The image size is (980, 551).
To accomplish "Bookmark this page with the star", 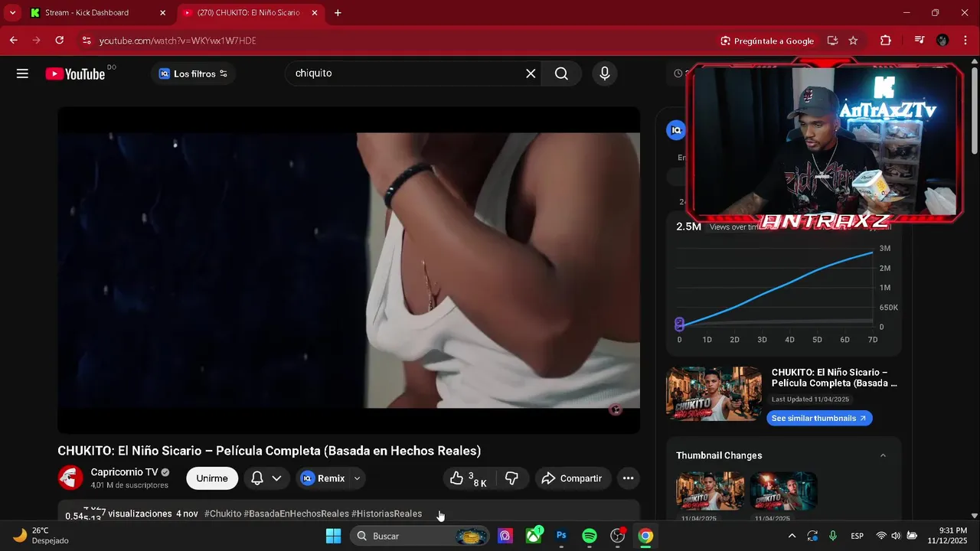I will pos(853,41).
